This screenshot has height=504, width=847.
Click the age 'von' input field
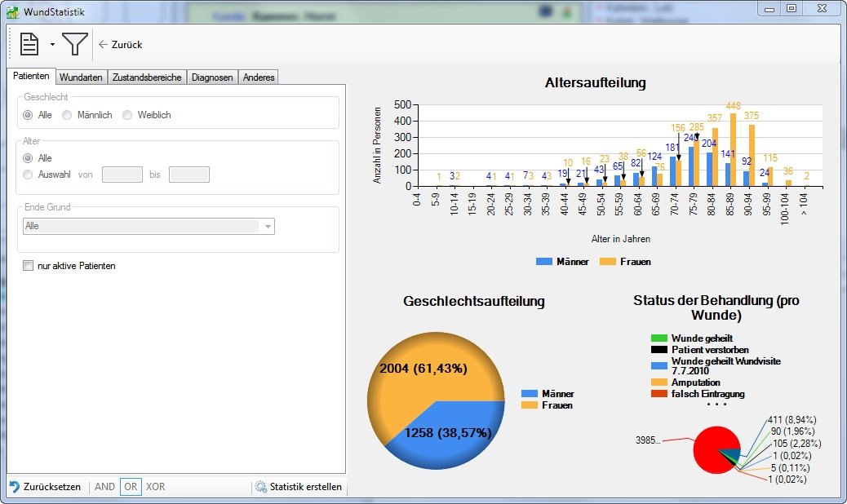[x=122, y=175]
